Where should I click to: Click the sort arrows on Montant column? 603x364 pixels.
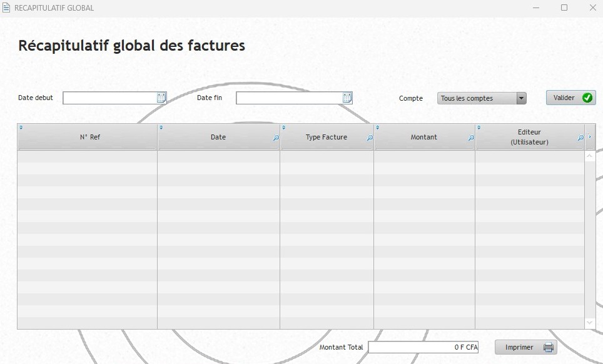tap(378, 128)
